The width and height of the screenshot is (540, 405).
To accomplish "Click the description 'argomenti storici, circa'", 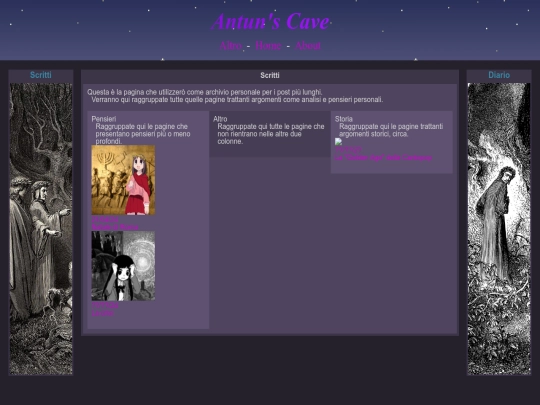I will pyautogui.click(x=373, y=134).
